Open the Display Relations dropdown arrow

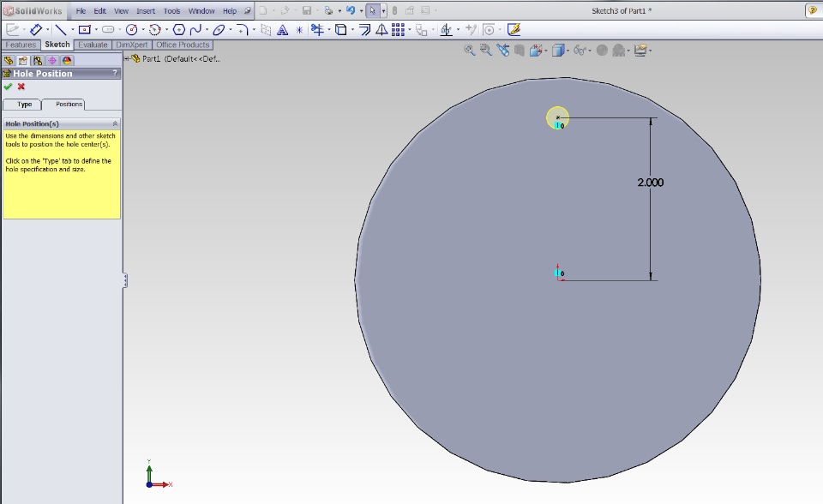[x=458, y=30]
